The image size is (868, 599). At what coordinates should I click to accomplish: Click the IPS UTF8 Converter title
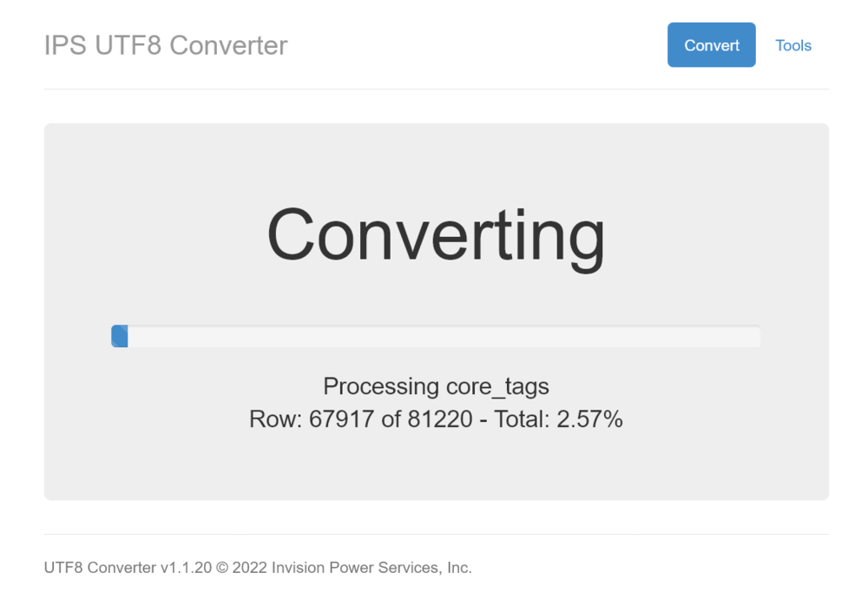166,45
